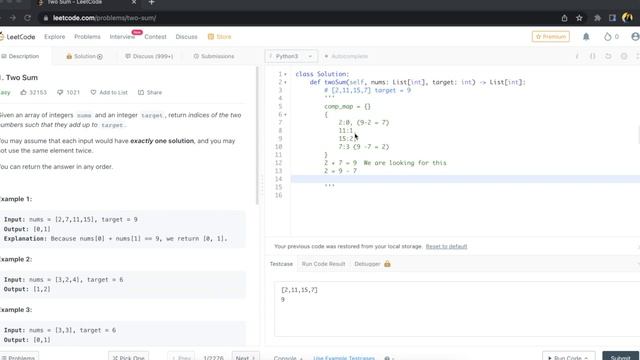Open the Store link
640x360 pixels.
pyautogui.click(x=220, y=37)
